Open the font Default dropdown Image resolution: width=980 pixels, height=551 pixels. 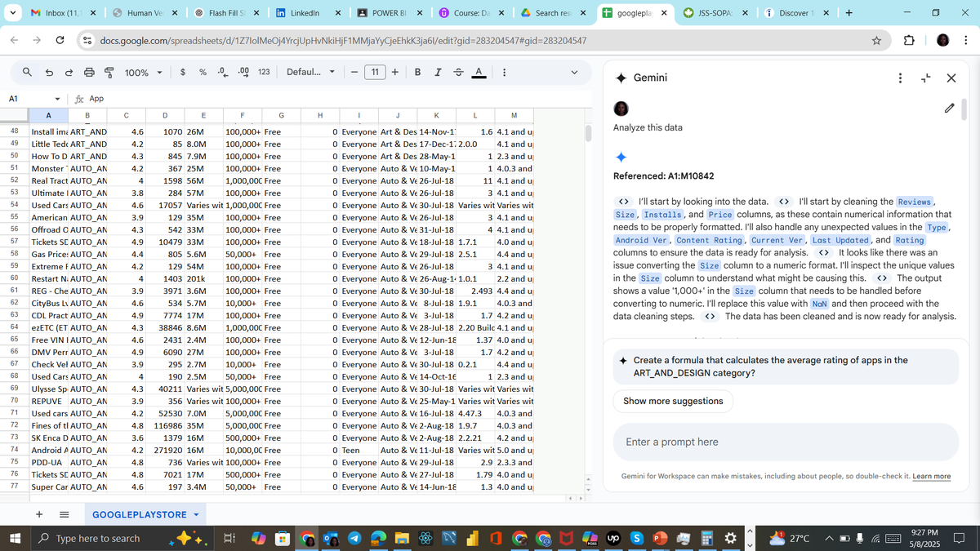tap(311, 73)
